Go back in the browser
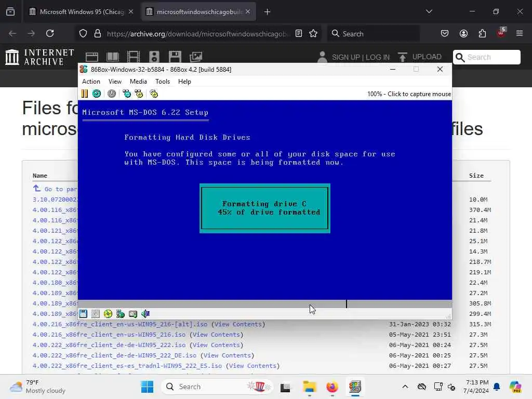532x399 pixels. [12, 33]
